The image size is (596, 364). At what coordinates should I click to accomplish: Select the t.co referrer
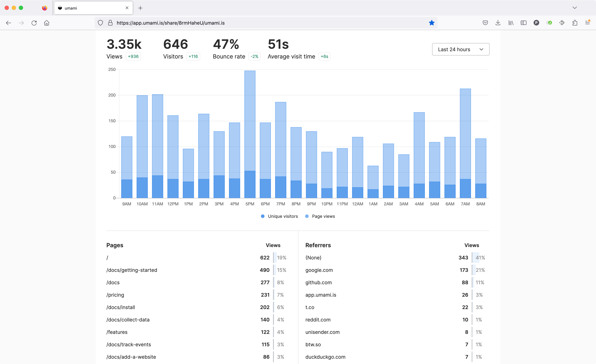[x=396, y=307]
